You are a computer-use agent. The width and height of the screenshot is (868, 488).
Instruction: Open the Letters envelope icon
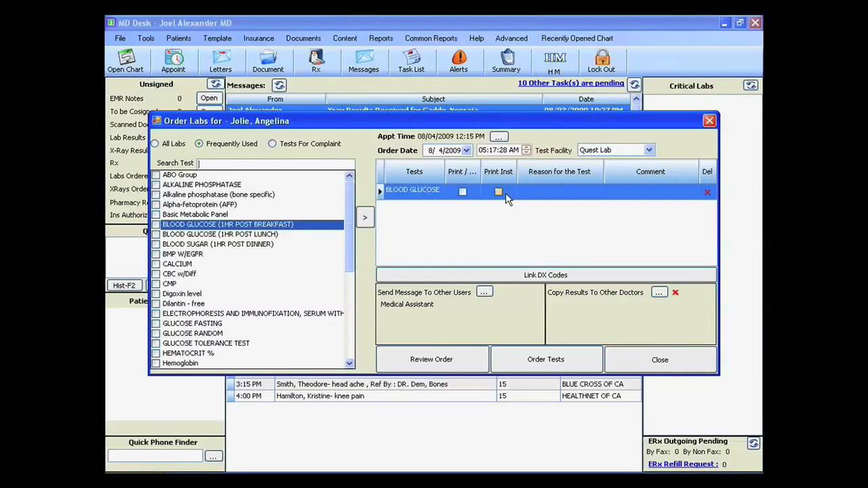click(x=220, y=61)
